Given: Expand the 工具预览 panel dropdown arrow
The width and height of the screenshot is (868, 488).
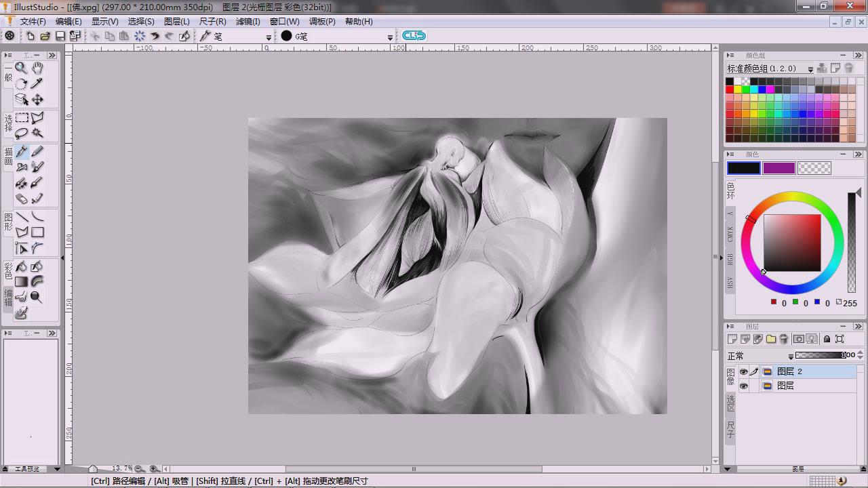Looking at the screenshot, I should (x=56, y=469).
